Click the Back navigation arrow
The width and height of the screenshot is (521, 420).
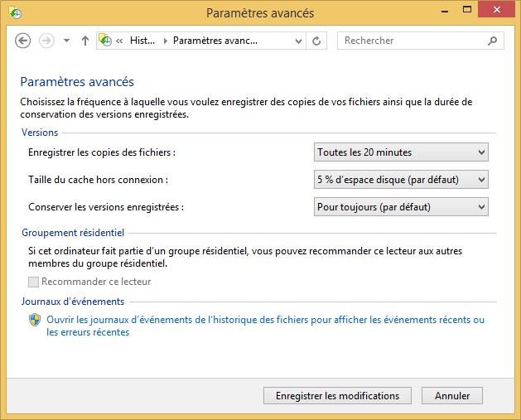pos(23,41)
